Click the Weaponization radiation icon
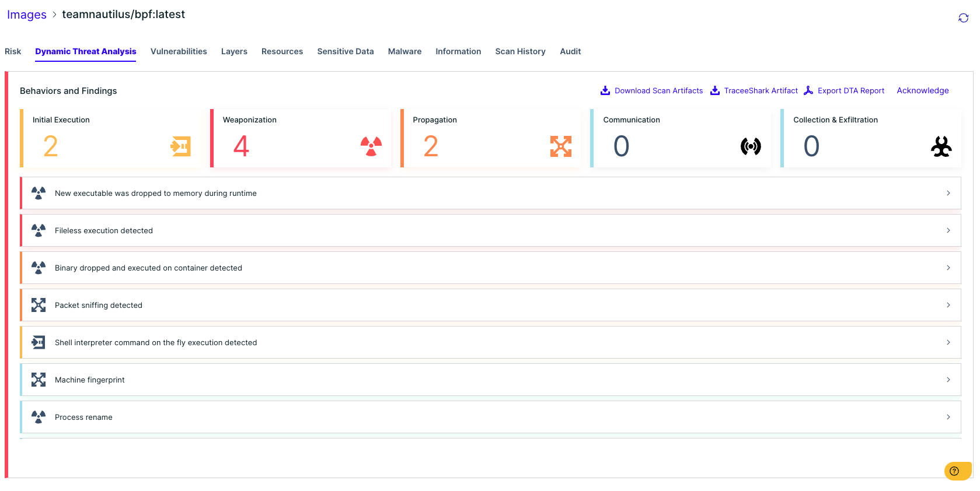 (x=371, y=146)
